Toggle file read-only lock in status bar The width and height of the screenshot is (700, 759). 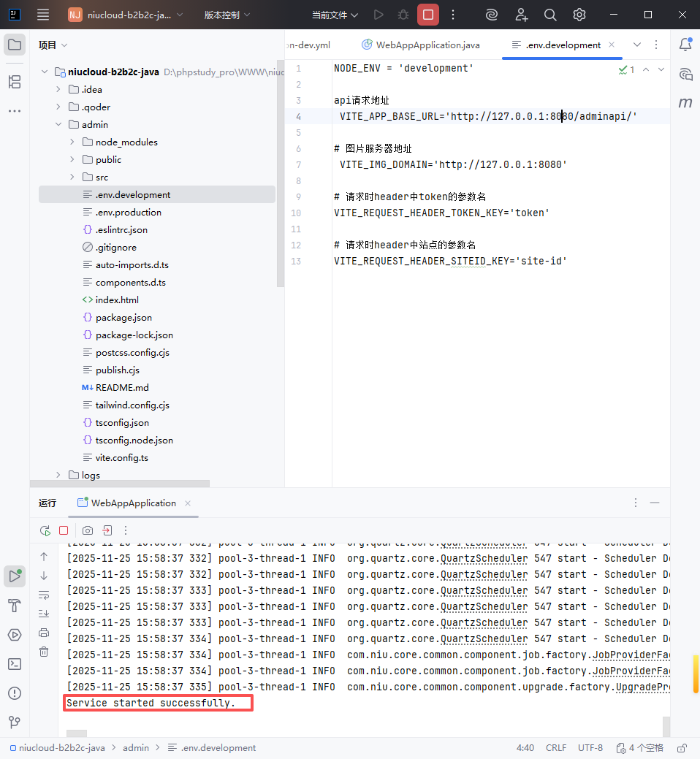coord(682,748)
